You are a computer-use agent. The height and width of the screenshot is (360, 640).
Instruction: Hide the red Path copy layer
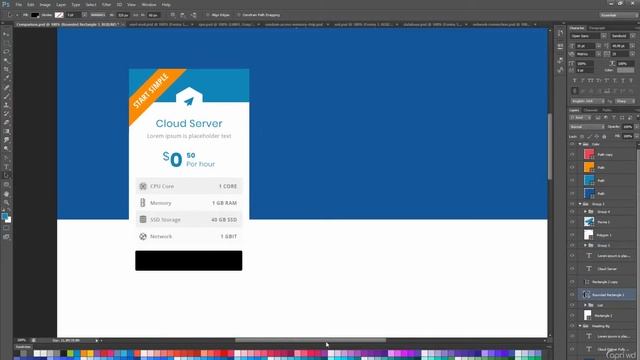coord(572,154)
